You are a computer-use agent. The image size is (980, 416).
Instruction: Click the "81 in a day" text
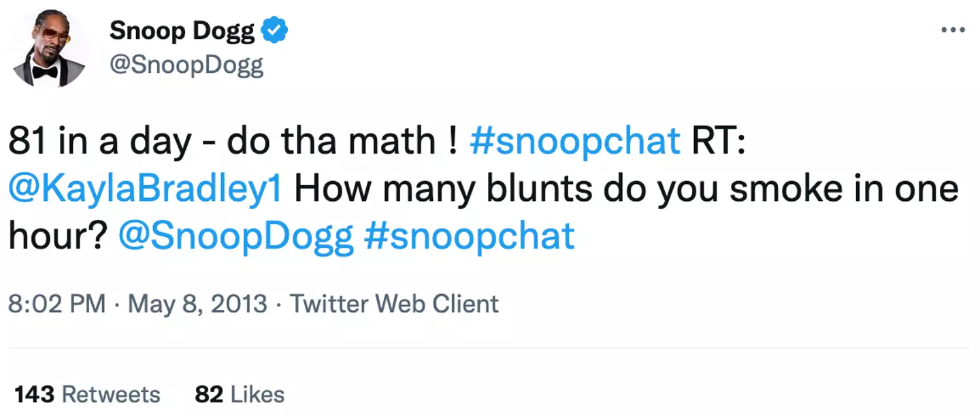point(99,141)
